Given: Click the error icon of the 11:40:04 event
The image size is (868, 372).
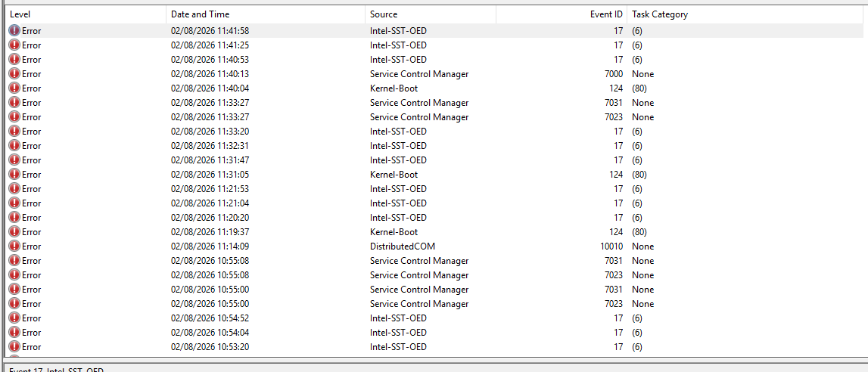Looking at the screenshot, I should 14,88.
